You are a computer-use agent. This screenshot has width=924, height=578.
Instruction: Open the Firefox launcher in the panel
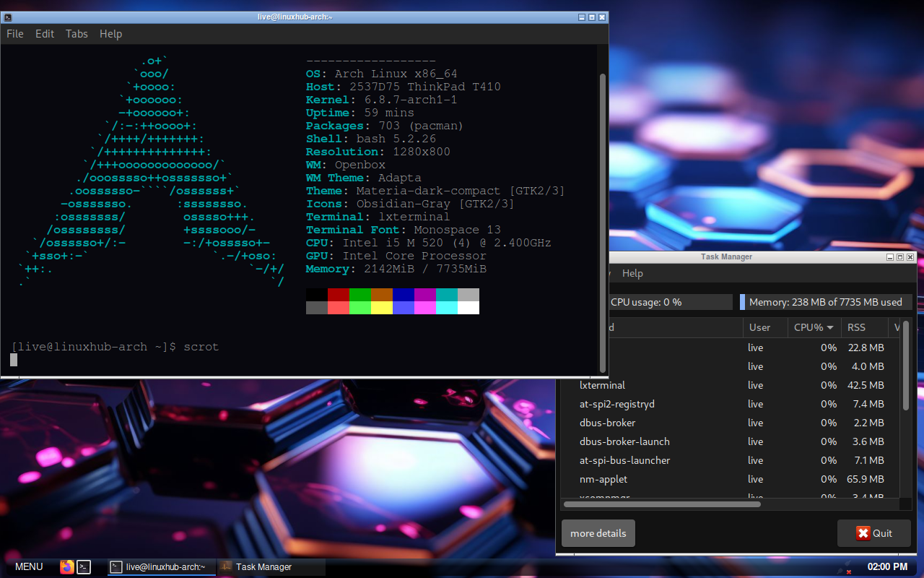tap(66, 567)
